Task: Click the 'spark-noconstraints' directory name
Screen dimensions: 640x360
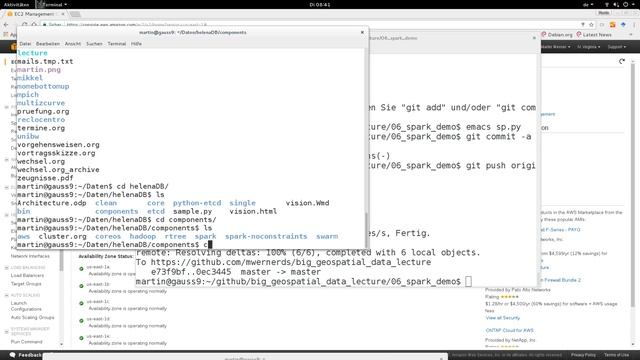Action: point(266,236)
